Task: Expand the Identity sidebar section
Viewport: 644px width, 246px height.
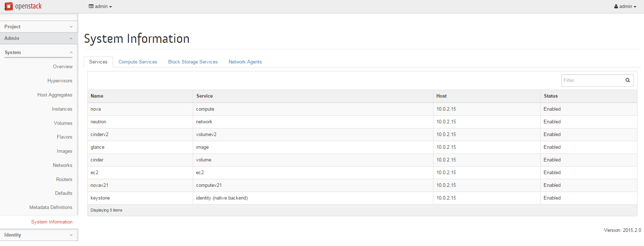Action: (x=39, y=235)
